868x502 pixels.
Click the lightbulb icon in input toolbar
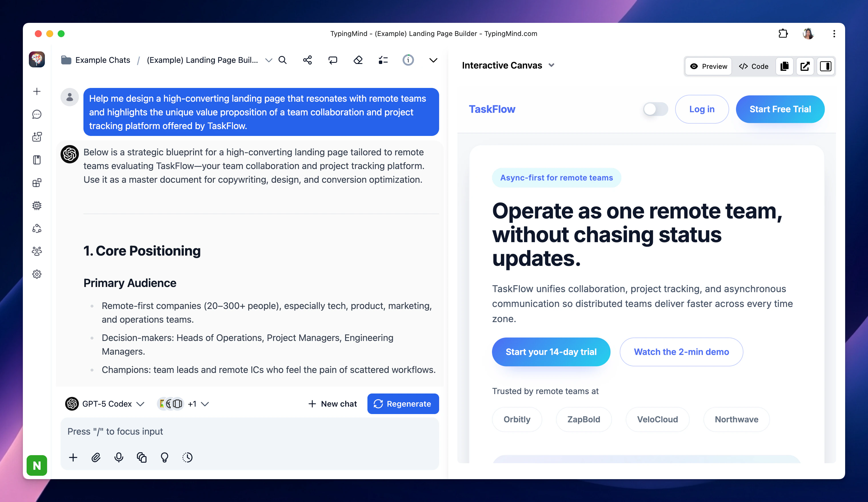165,457
